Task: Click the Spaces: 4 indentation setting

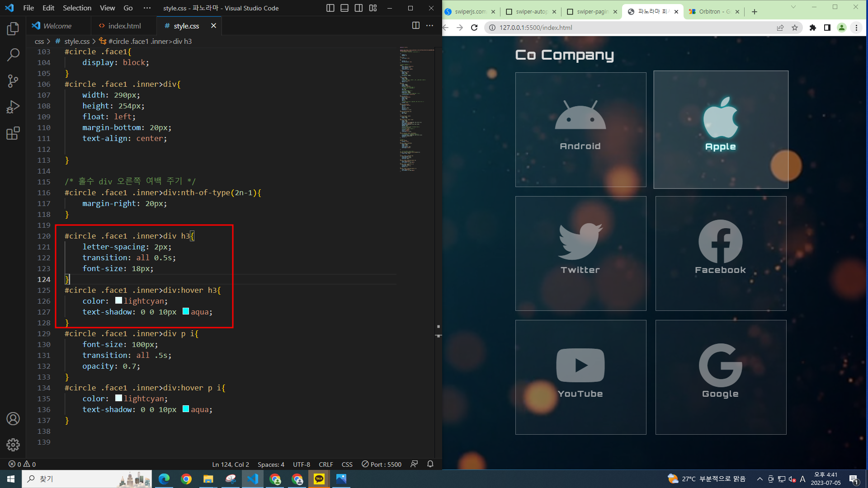Action: coord(271,465)
